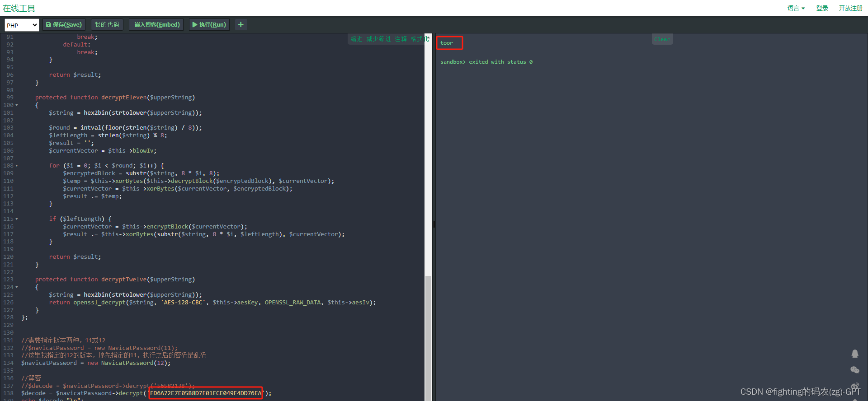The width and height of the screenshot is (868, 401).
Task: Click '$currentVector = $this->blowIv;' line
Action: 103,151
